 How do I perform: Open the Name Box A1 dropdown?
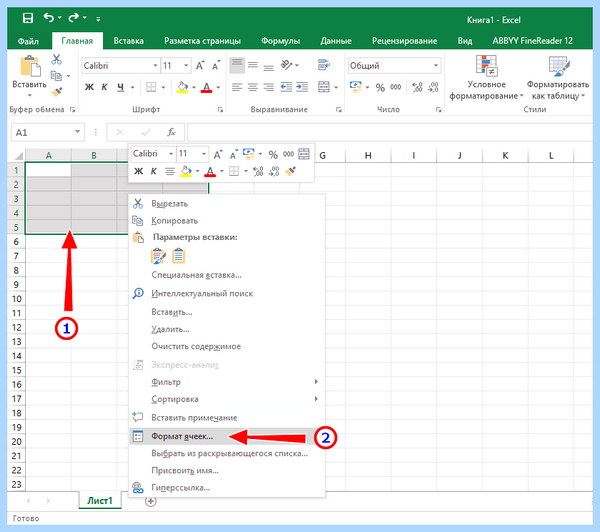(x=77, y=132)
